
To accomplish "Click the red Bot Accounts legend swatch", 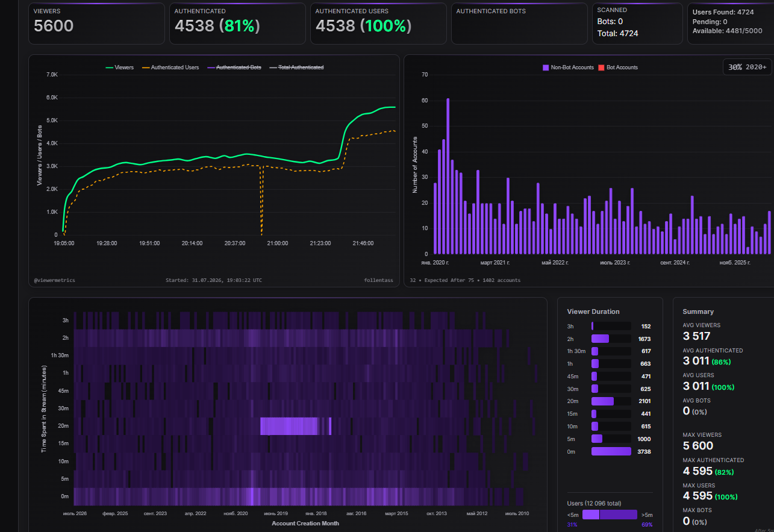I will coord(601,67).
